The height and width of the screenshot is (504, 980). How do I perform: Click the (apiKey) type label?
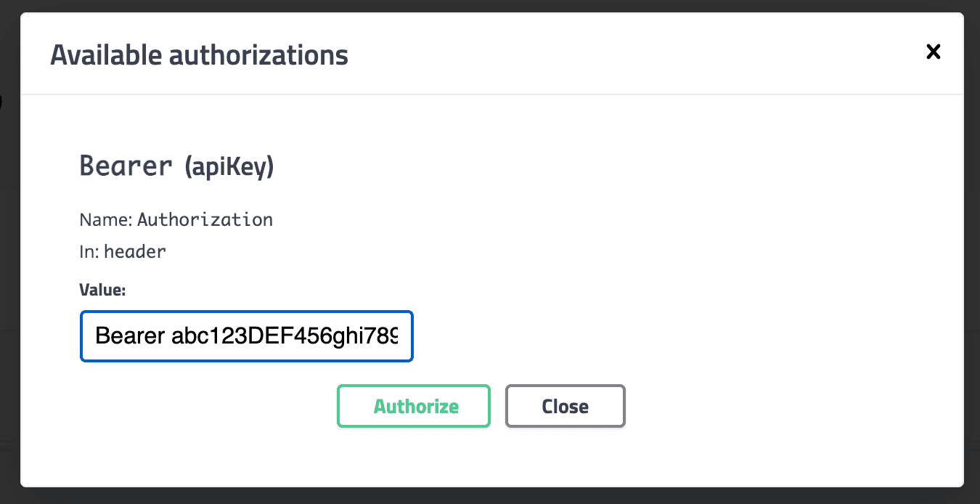tap(229, 167)
